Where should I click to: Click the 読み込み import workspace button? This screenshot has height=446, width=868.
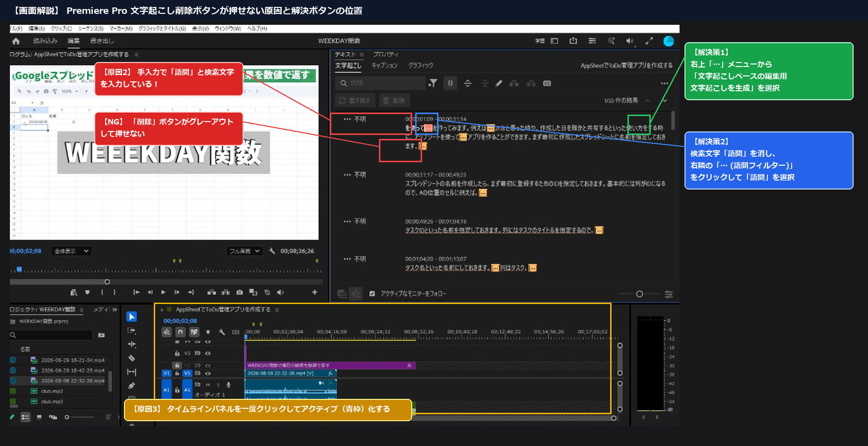45,41
